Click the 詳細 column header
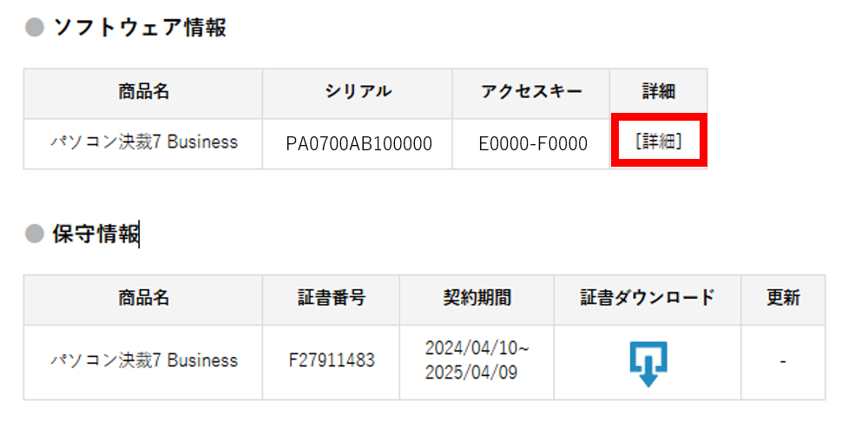The height and width of the screenshot is (429, 868). [659, 92]
